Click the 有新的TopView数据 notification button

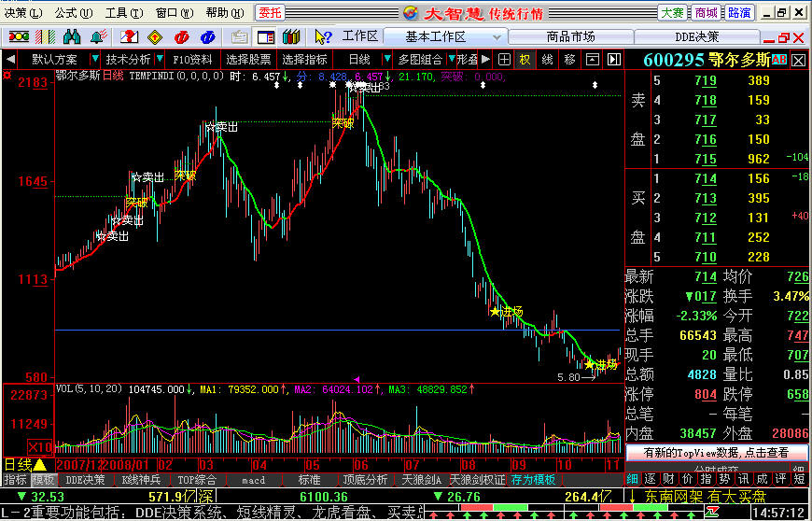(x=716, y=453)
